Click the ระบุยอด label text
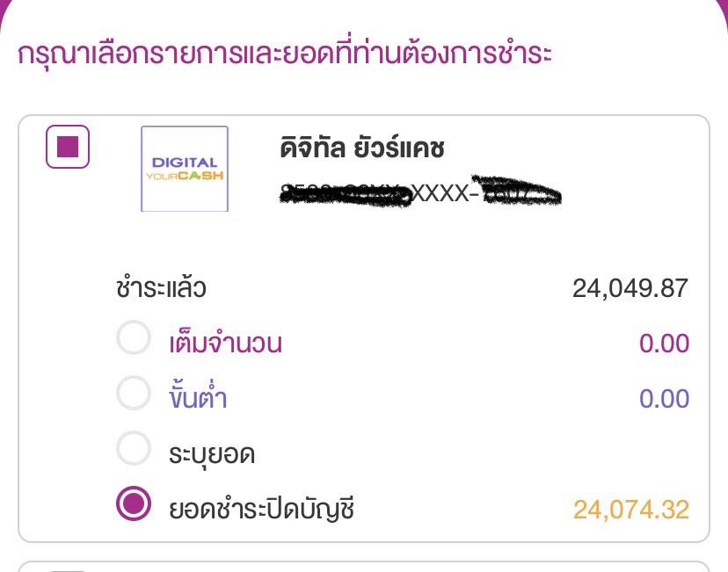728x572 pixels. pyautogui.click(x=211, y=454)
